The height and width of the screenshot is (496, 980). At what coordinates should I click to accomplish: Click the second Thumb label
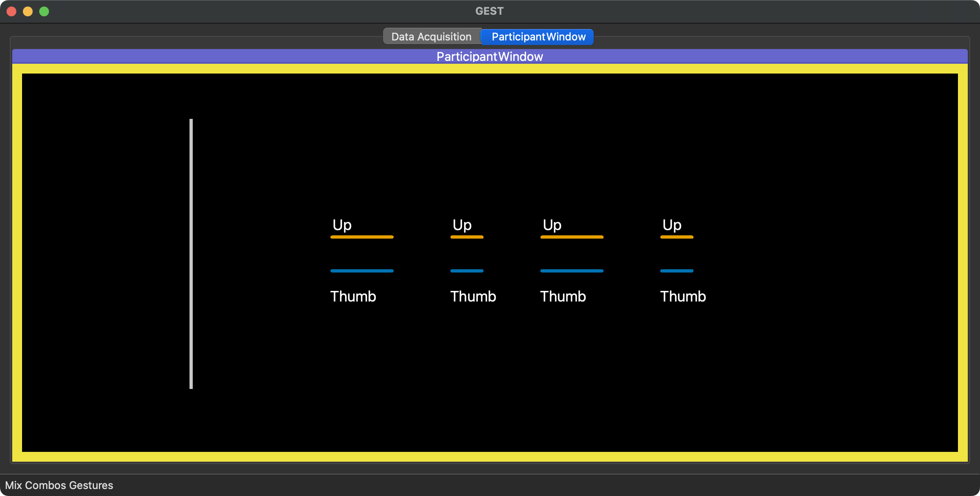coord(473,296)
